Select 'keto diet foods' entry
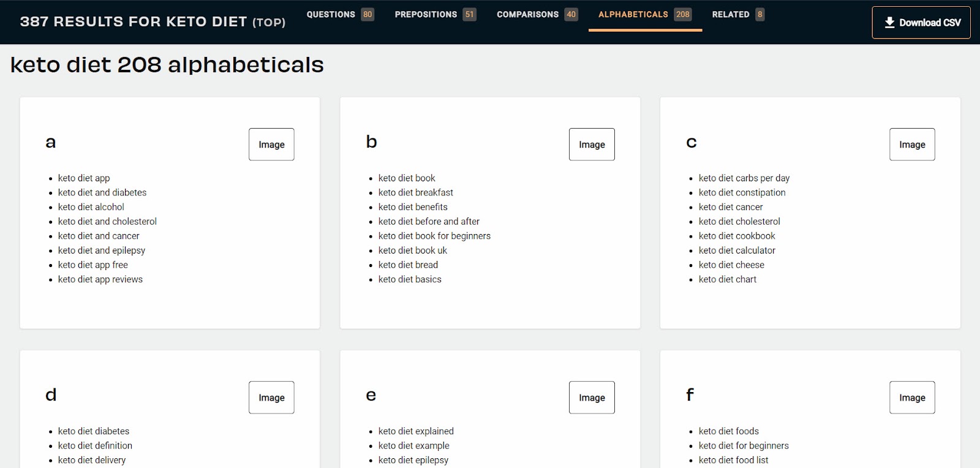This screenshot has height=468, width=980. pos(729,431)
